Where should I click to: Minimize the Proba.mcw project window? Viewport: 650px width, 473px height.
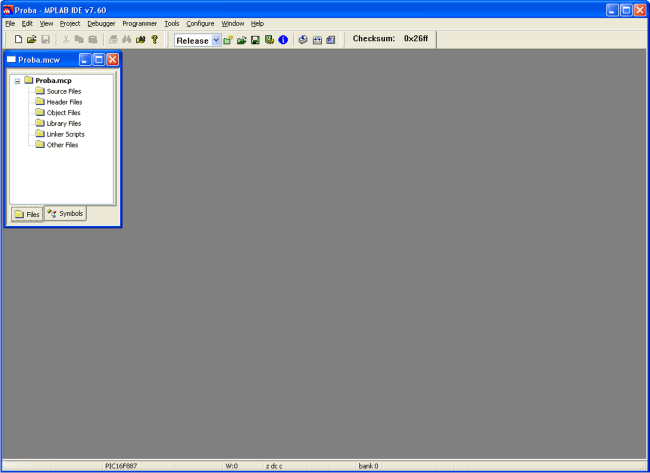pyautogui.click(x=85, y=60)
